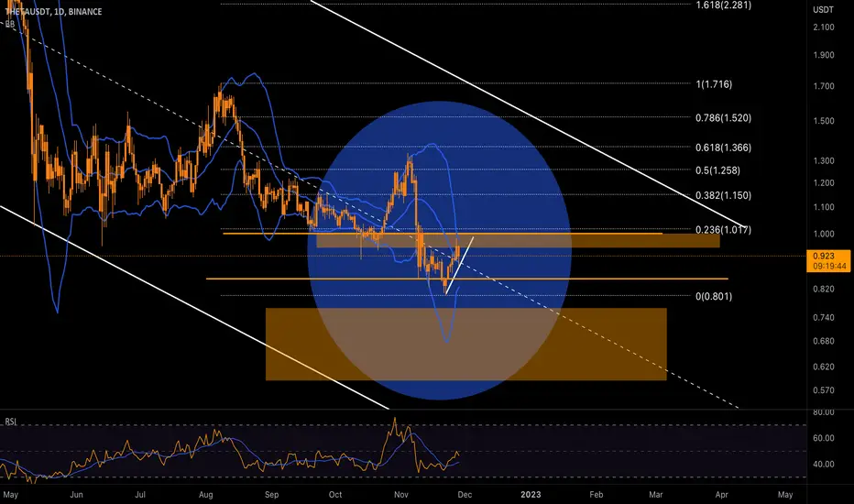Screen dimensions: 854x504
Task: Click 0.820 on the price axis
Action: coord(824,289)
